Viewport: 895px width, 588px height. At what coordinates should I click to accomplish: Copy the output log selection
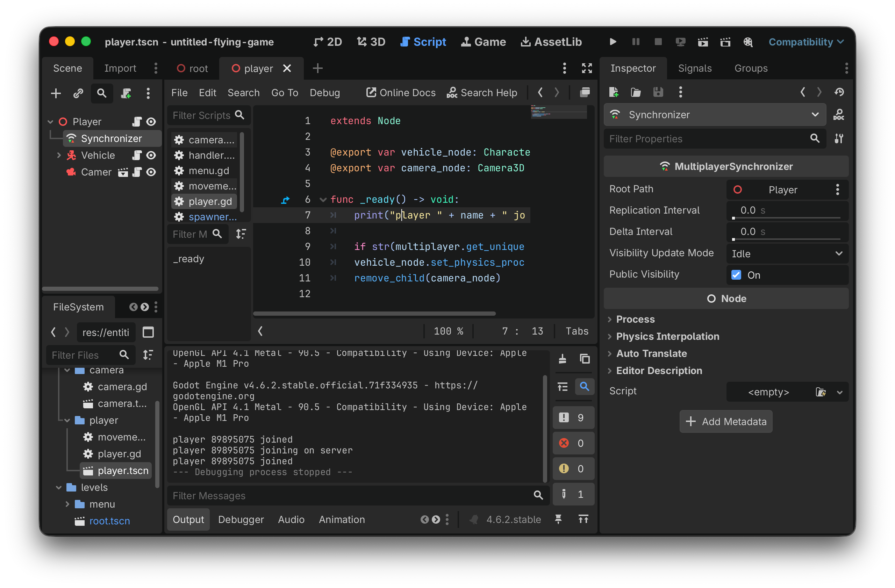(x=585, y=359)
